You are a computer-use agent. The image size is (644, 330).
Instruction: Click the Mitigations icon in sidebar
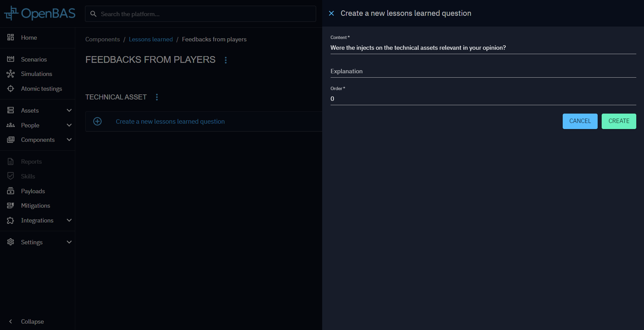(11, 206)
